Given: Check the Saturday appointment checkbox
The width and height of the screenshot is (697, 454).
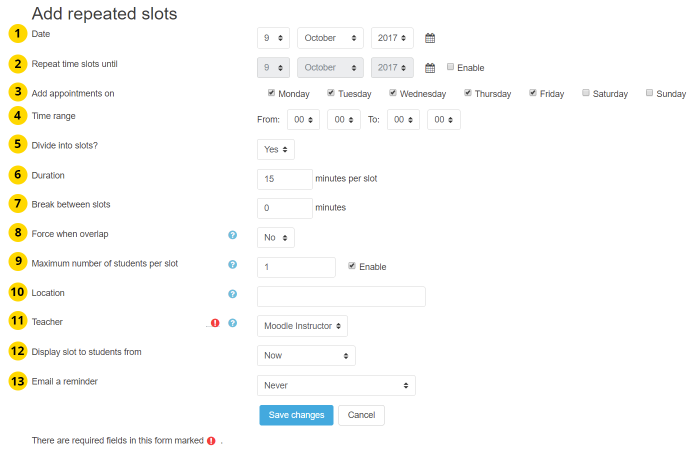Looking at the screenshot, I should (x=585, y=93).
